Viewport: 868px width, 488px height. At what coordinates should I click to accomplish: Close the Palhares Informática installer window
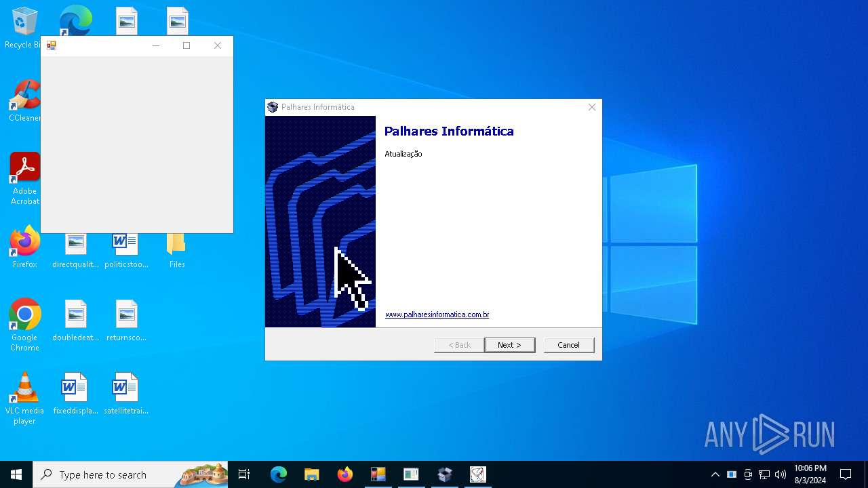pyautogui.click(x=592, y=107)
